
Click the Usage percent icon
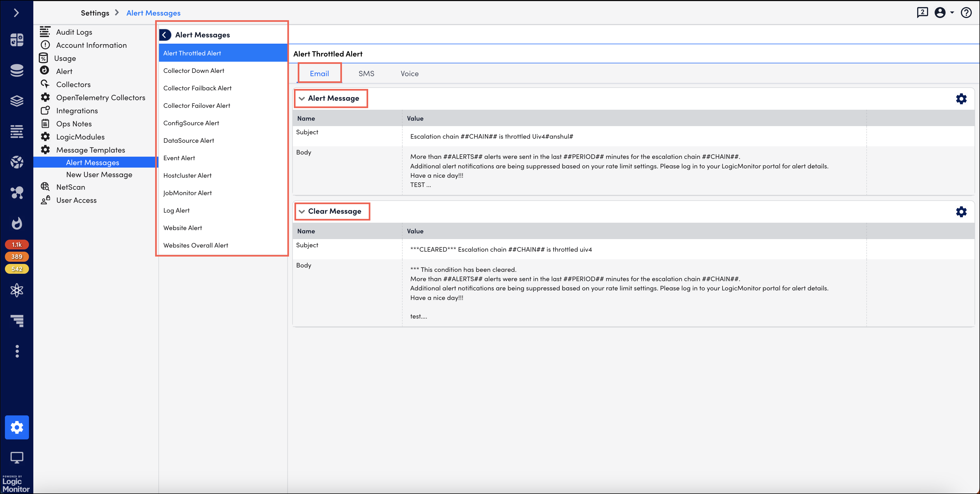coord(44,58)
